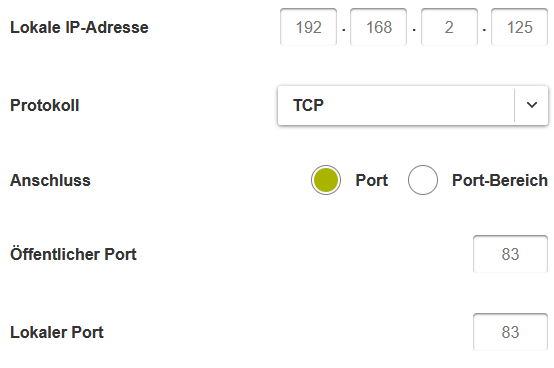Viewport: 554px width, 368px height.
Task: Click the Anschluss label
Action: point(50,180)
